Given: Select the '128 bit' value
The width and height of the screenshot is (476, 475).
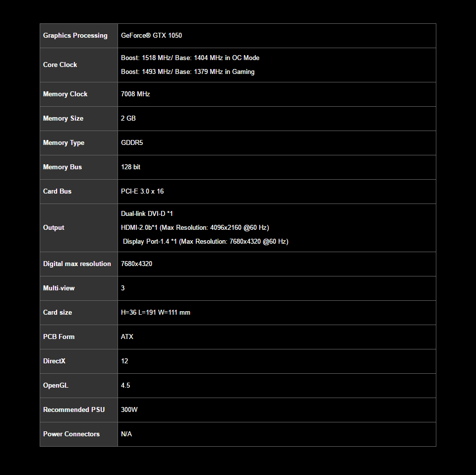Looking at the screenshot, I should (x=130, y=167).
